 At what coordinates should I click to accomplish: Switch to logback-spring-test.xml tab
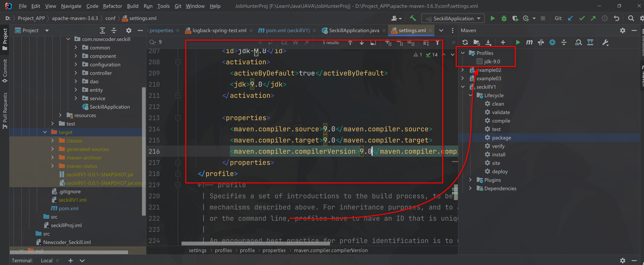pos(219,30)
